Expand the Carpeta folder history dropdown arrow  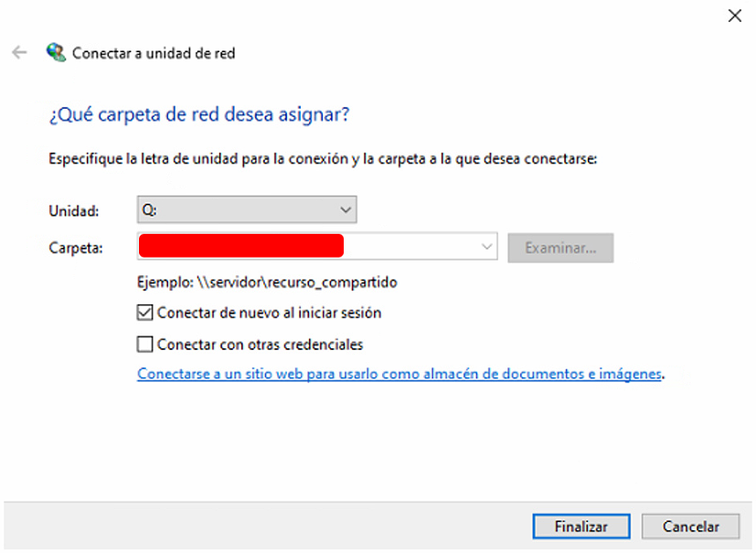point(486,247)
